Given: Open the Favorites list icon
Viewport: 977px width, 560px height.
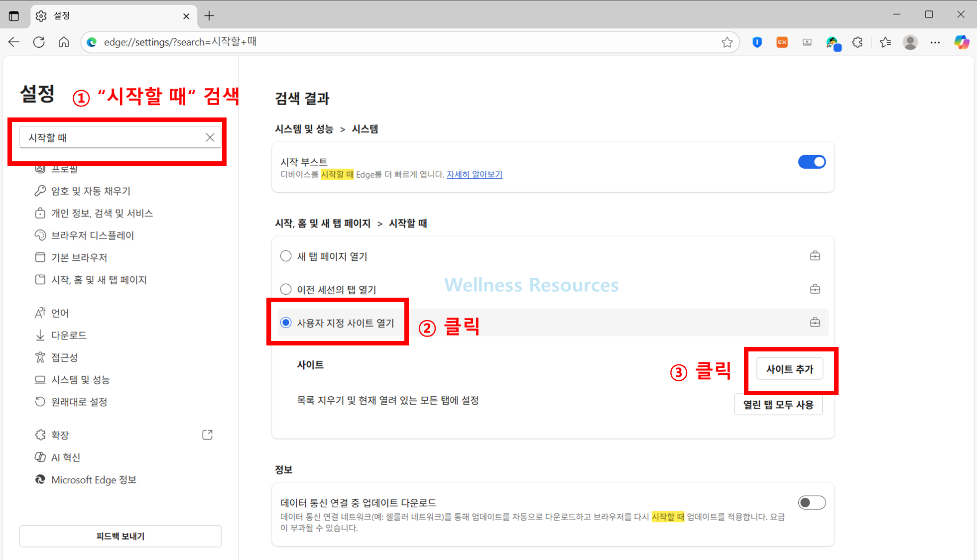Looking at the screenshot, I should (885, 42).
